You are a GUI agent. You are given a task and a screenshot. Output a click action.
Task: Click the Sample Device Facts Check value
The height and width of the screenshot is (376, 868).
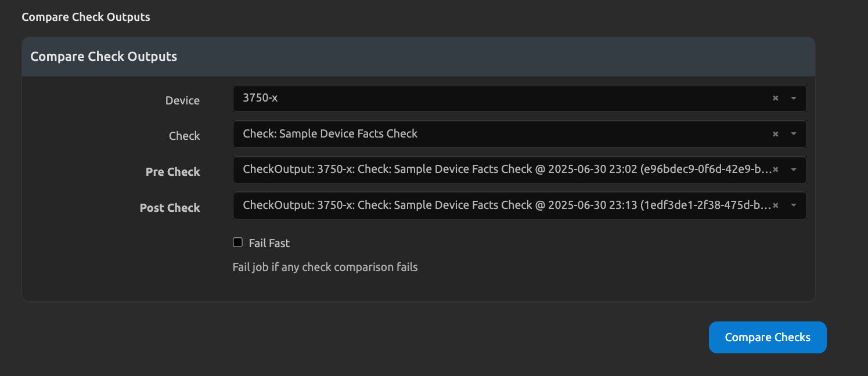click(330, 134)
